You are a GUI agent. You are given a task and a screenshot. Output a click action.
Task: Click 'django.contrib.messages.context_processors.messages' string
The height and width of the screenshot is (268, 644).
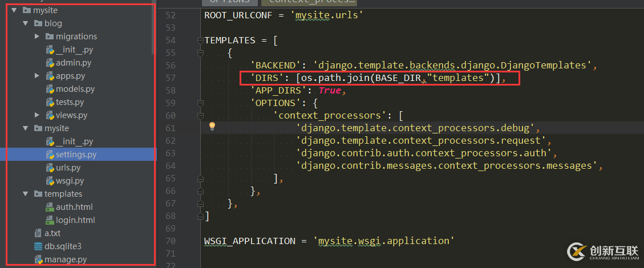(x=447, y=166)
